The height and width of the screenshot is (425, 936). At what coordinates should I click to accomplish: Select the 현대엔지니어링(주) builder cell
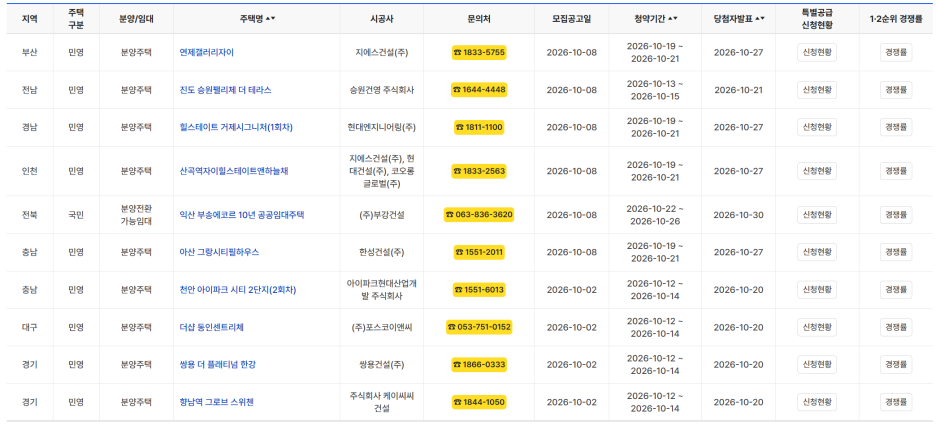382,127
